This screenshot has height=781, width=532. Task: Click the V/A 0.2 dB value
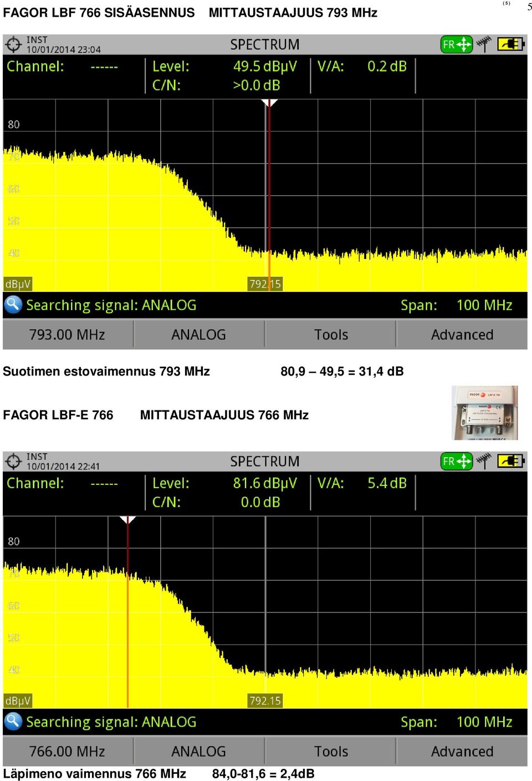coord(387,67)
